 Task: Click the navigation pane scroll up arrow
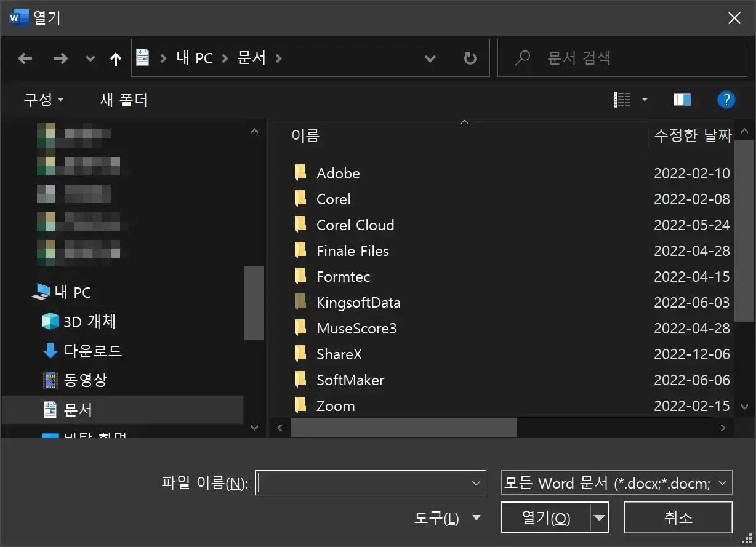[254, 131]
